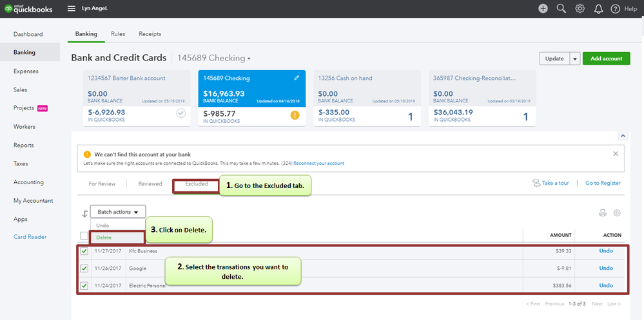Open Card Reader link in sidebar
This screenshot has width=644, height=320.
[30, 237]
